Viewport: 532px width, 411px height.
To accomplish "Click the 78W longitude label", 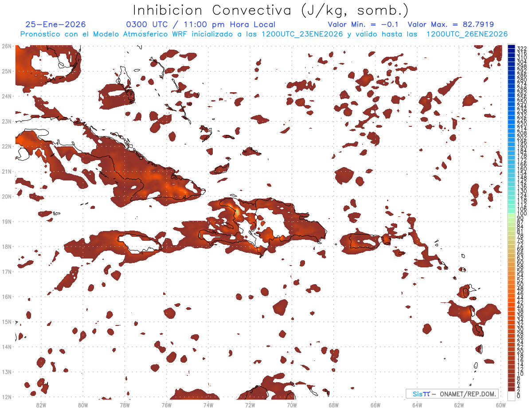I will pyautogui.click(x=125, y=405).
